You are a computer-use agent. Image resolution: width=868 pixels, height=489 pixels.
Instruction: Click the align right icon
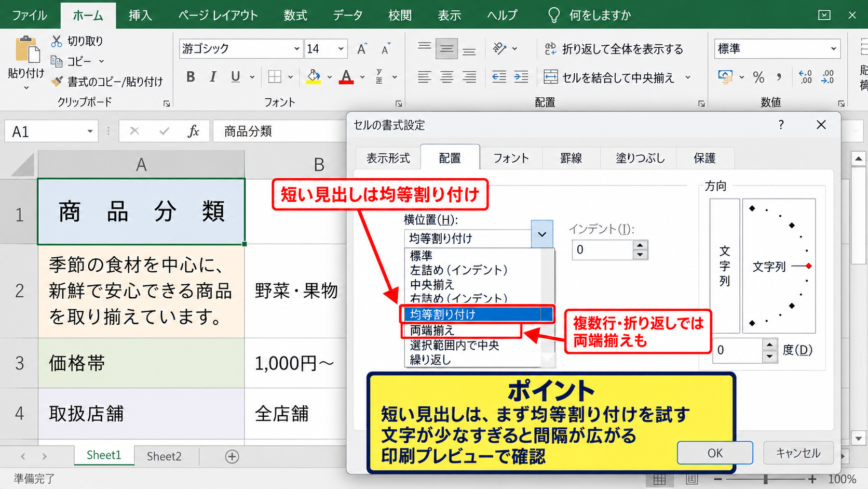point(469,77)
